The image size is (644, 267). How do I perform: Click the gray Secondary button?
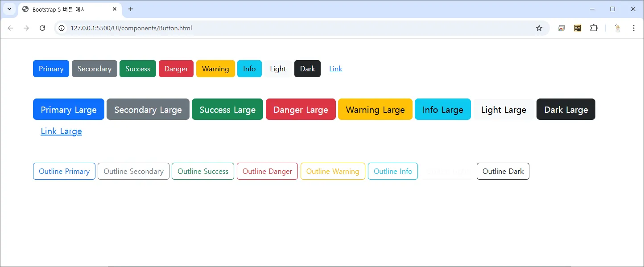pyautogui.click(x=95, y=69)
